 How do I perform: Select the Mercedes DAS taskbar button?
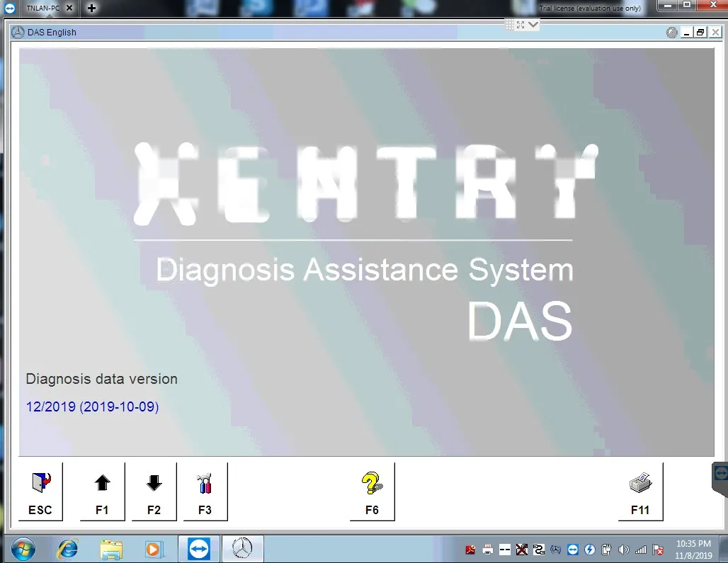coord(242,549)
